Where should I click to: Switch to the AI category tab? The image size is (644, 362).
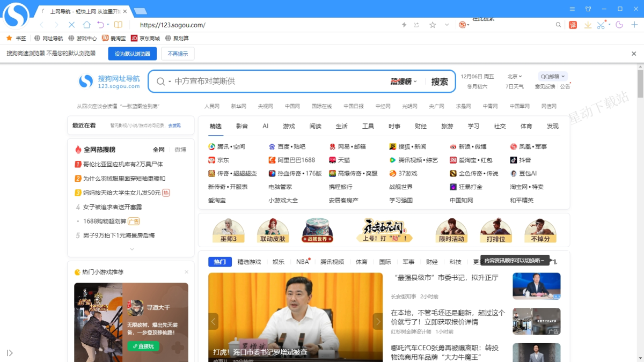(x=265, y=126)
